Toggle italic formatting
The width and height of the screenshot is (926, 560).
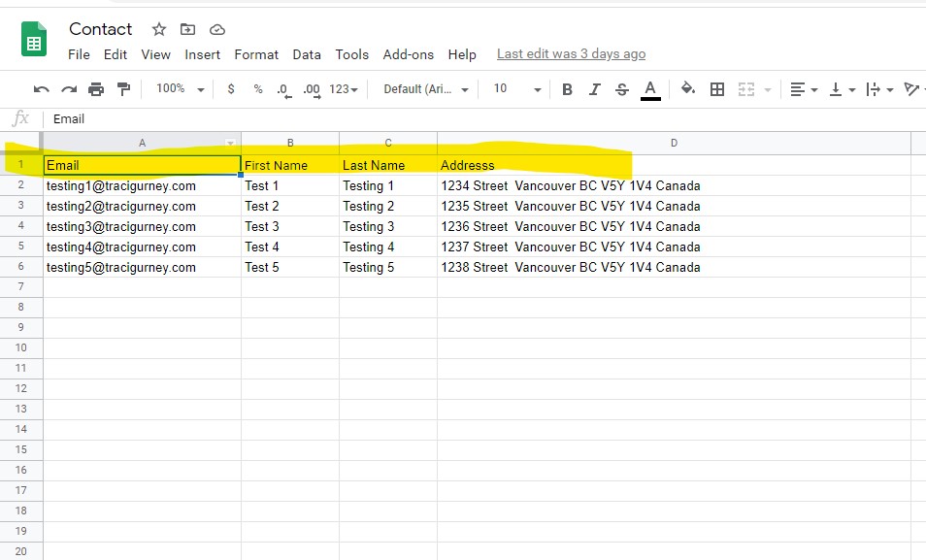click(x=594, y=88)
